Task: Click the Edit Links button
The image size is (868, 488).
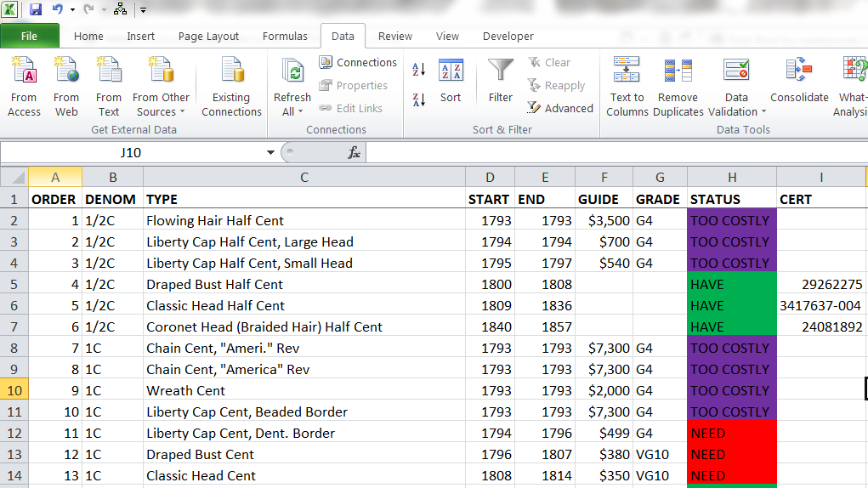Action: pyautogui.click(x=351, y=108)
